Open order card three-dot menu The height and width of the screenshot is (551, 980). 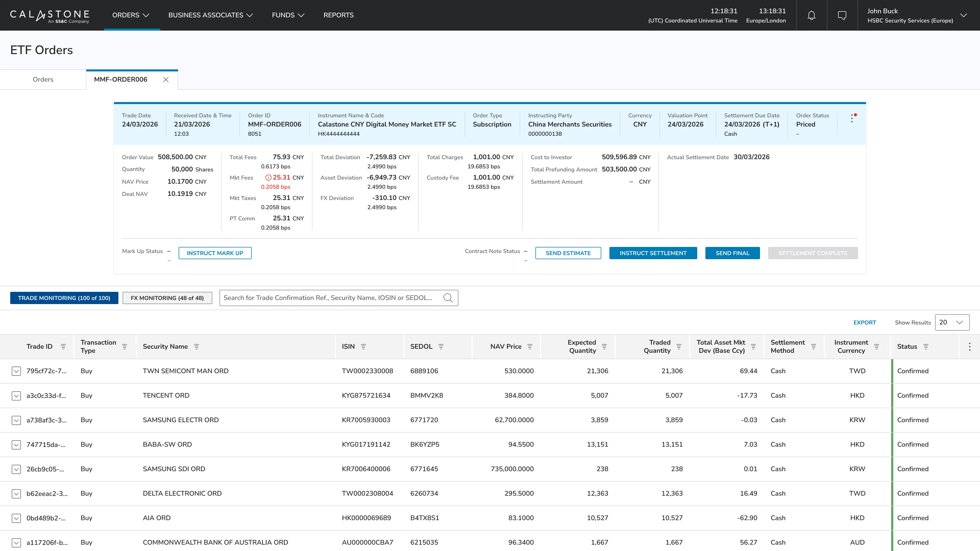[x=852, y=118]
